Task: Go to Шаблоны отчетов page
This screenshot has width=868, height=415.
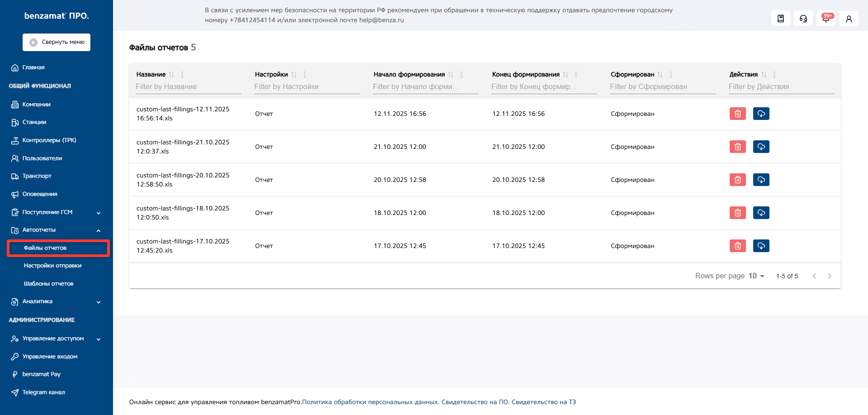Action: (48, 284)
